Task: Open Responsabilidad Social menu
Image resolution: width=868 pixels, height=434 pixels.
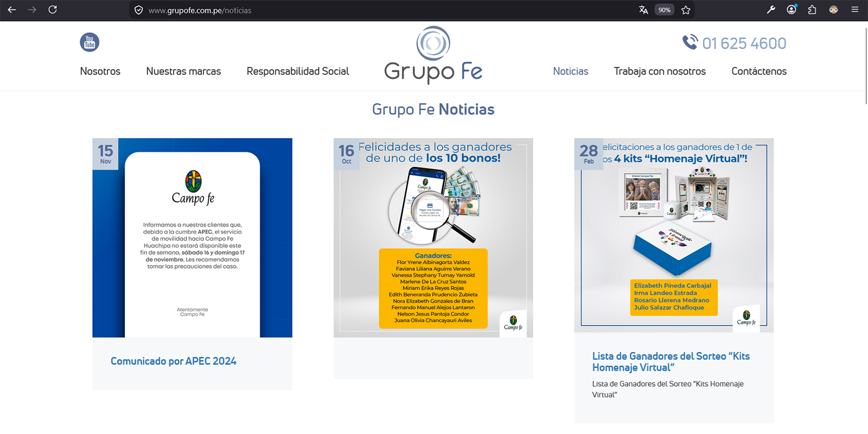Action: [x=298, y=71]
